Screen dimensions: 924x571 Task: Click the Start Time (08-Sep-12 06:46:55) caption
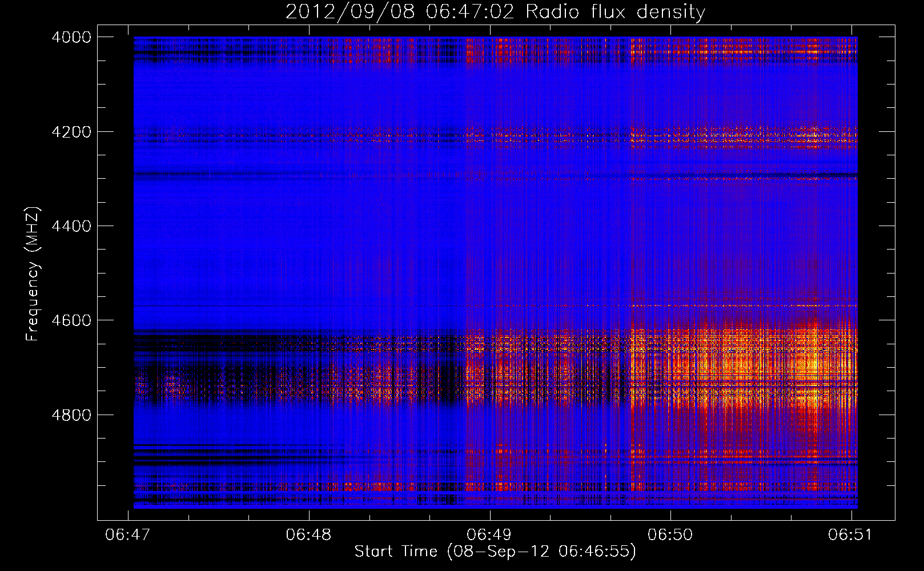point(495,552)
